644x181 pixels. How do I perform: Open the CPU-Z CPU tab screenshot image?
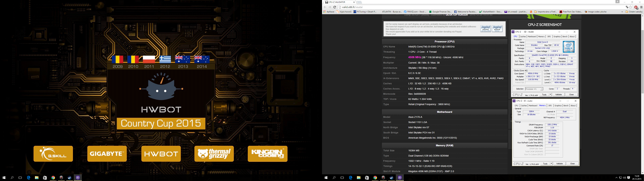pyautogui.click(x=545, y=64)
